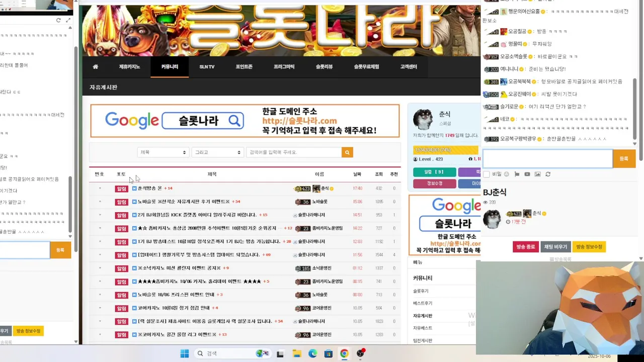Open 고객센터 menu item

click(x=409, y=67)
